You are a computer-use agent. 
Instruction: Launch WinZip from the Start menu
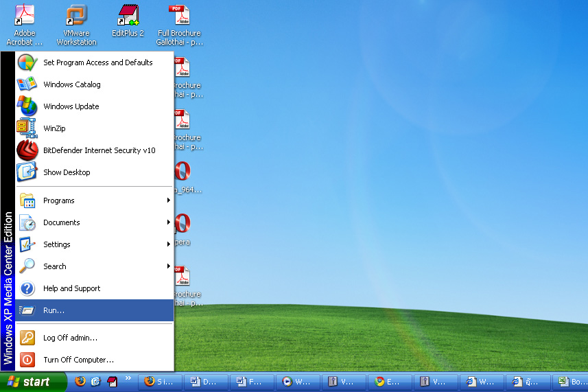95,128
